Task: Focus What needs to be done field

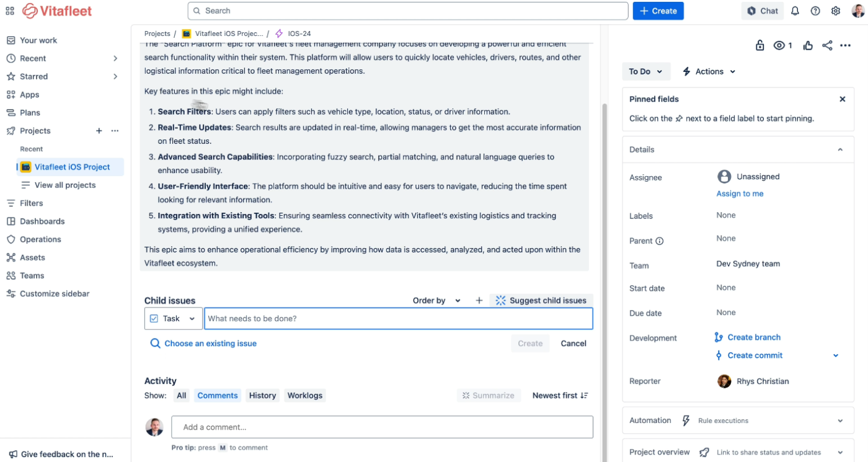Action: point(398,318)
